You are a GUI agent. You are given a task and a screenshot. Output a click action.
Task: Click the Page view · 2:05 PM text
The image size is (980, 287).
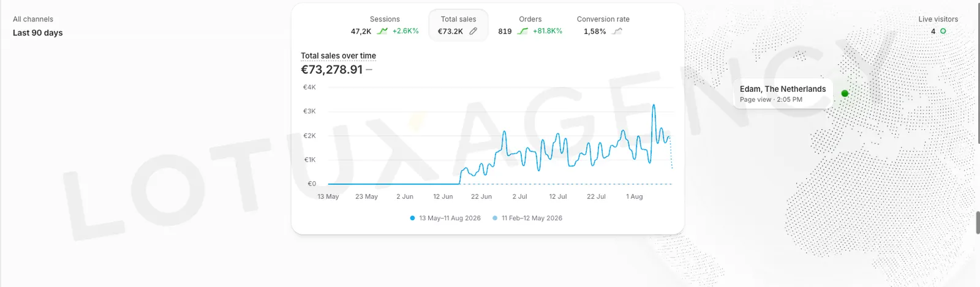pyautogui.click(x=771, y=100)
